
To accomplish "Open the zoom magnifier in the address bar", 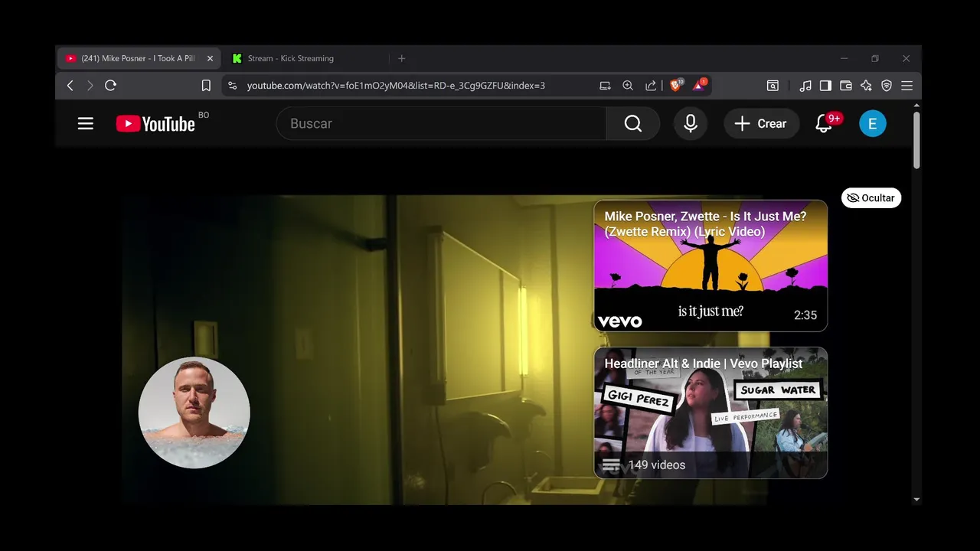I will 628,86.
